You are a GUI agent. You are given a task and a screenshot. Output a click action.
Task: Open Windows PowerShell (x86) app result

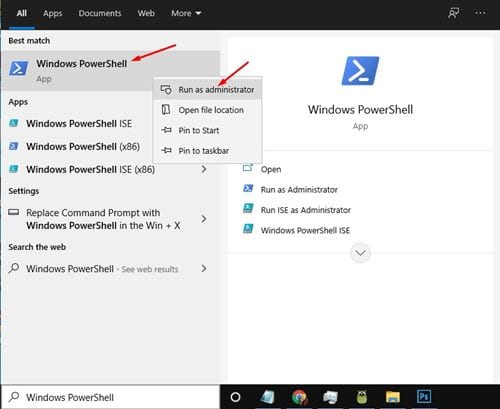(x=83, y=146)
